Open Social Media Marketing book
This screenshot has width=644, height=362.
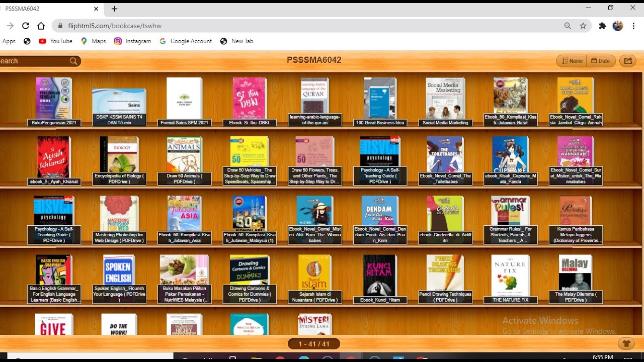pyautogui.click(x=445, y=101)
